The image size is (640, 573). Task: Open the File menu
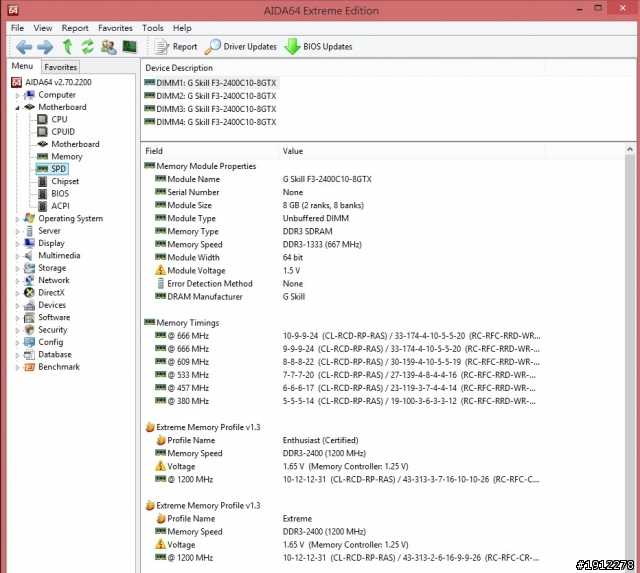(x=17, y=28)
